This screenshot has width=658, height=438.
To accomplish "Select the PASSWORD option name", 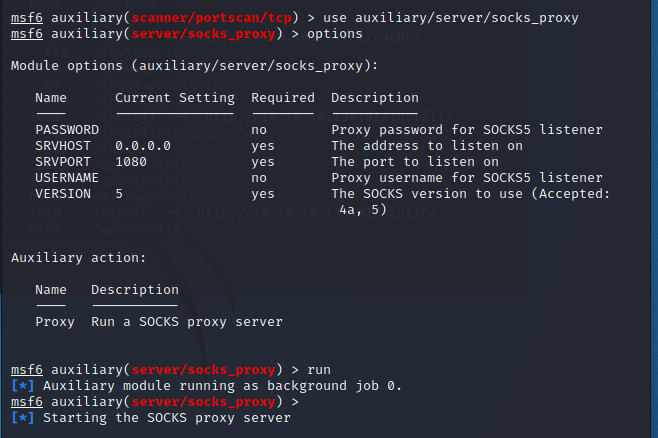I will 66,130.
